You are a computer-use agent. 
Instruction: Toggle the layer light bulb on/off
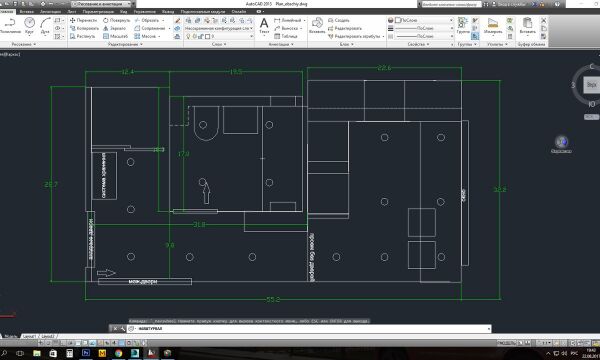coord(188,36)
